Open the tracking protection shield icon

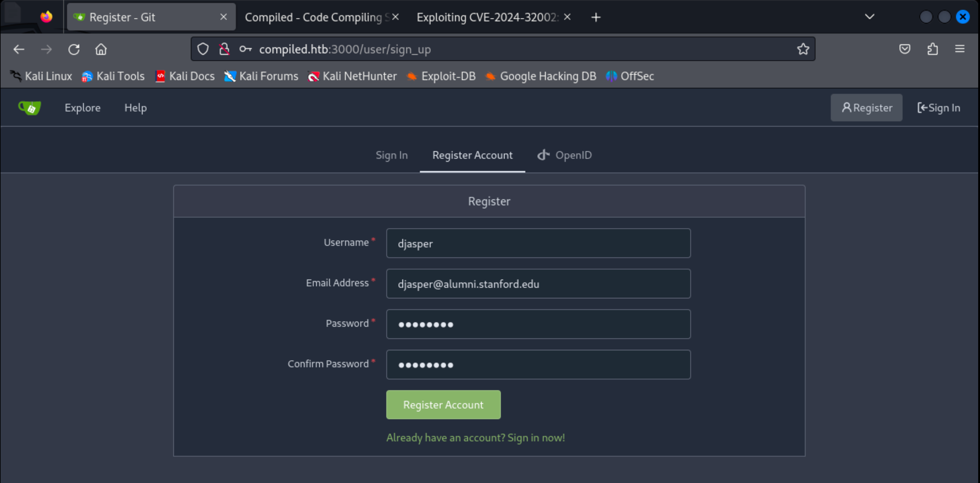tap(203, 49)
